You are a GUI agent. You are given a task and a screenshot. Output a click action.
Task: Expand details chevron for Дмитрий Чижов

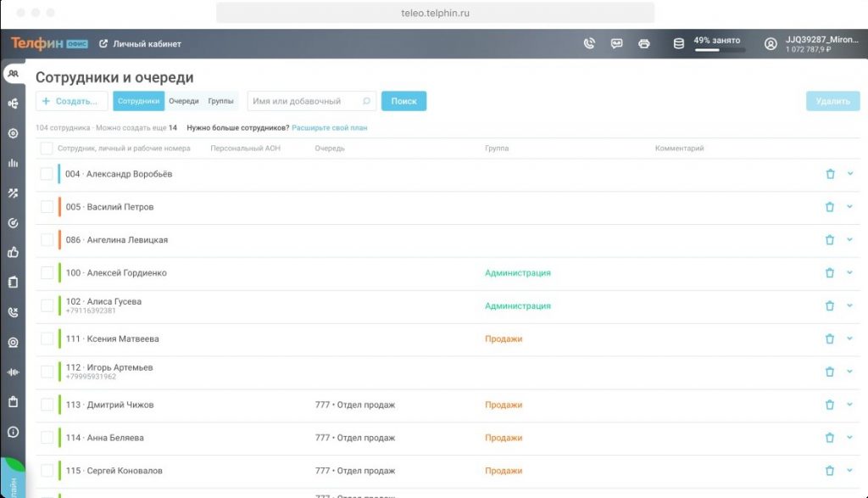(850, 405)
